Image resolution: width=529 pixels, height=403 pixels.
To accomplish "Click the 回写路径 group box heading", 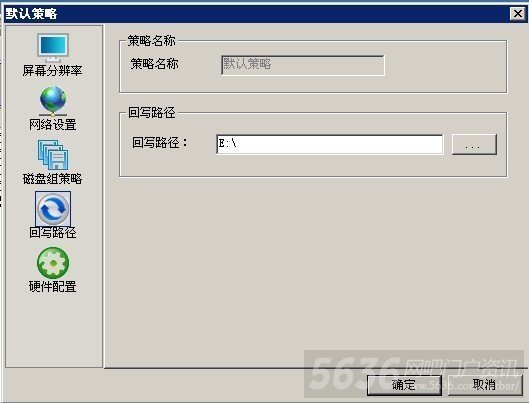I will (151, 113).
